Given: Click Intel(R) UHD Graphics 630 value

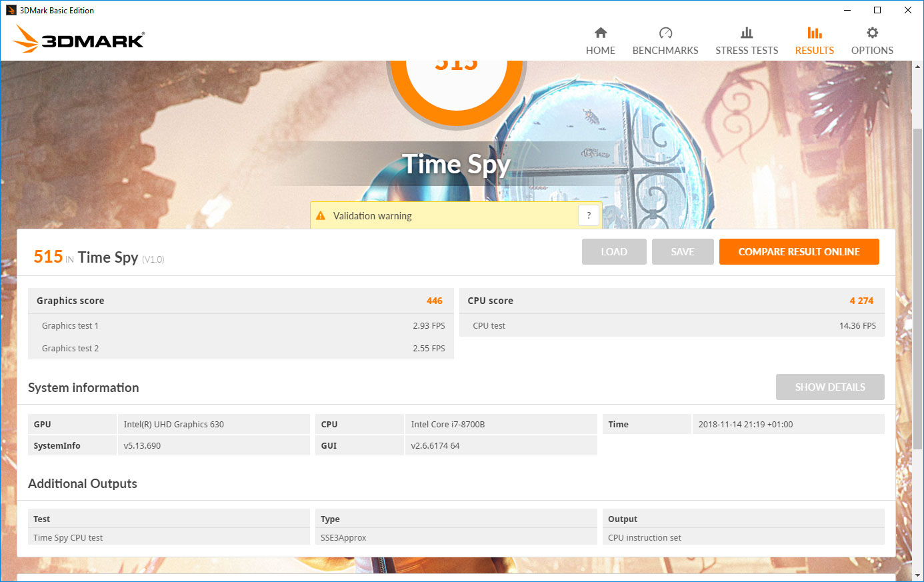Looking at the screenshot, I should (174, 425).
